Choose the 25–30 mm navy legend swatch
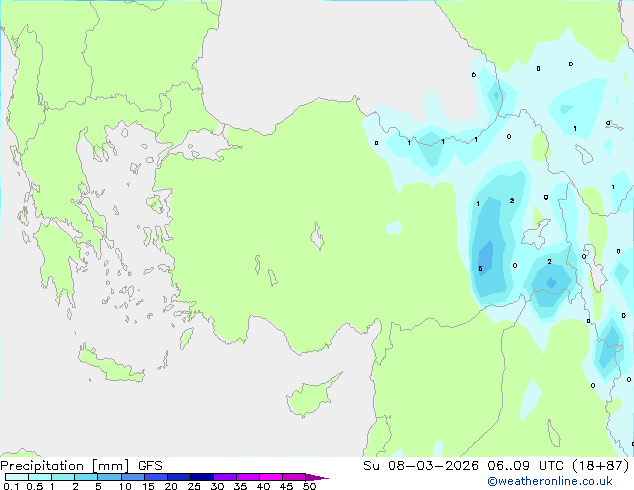Image resolution: width=634 pixels, height=490 pixels. click(x=201, y=477)
